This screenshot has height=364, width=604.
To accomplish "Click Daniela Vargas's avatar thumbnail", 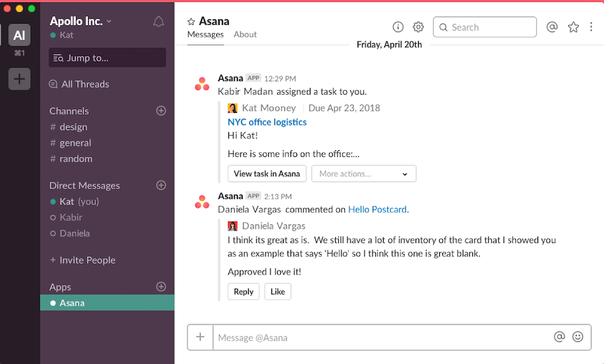I will click(x=233, y=226).
